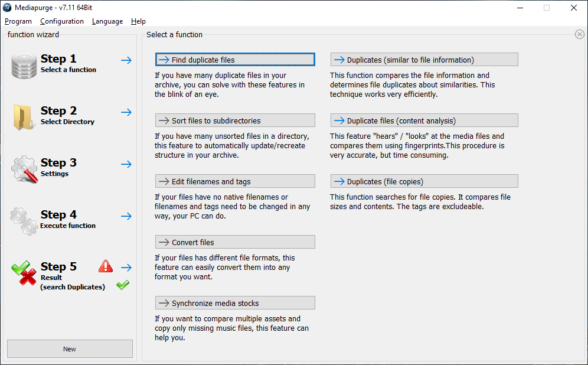Click the 'no native filenames' description text
This screenshot has height=365, width=588.
pyautogui.click(x=232, y=206)
